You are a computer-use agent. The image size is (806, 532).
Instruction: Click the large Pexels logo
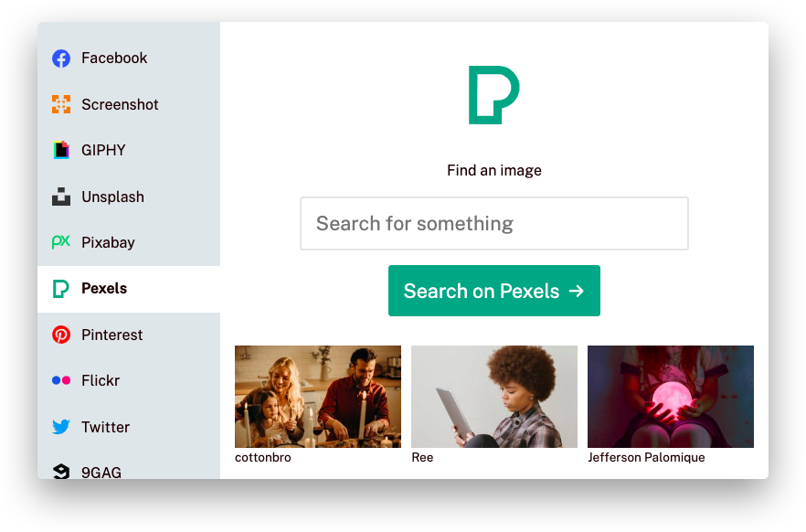[494, 95]
